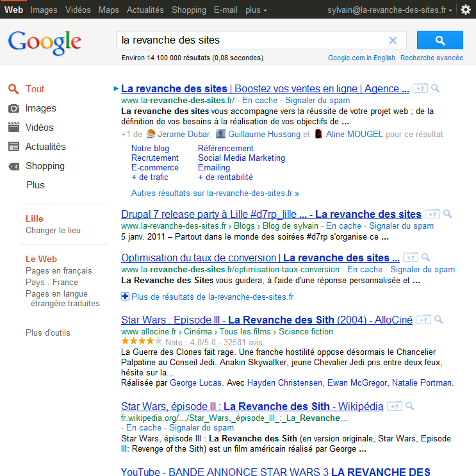Click 'Changer le lieu' under Lille
The image size is (476, 476).
coord(53,231)
